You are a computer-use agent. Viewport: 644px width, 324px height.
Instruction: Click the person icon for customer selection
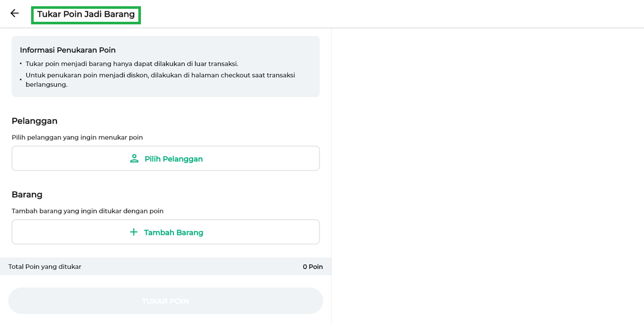coord(134,159)
